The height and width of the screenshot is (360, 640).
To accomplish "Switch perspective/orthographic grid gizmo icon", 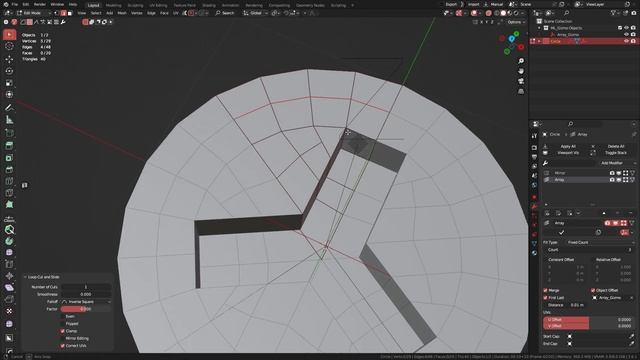I will point(521,91).
